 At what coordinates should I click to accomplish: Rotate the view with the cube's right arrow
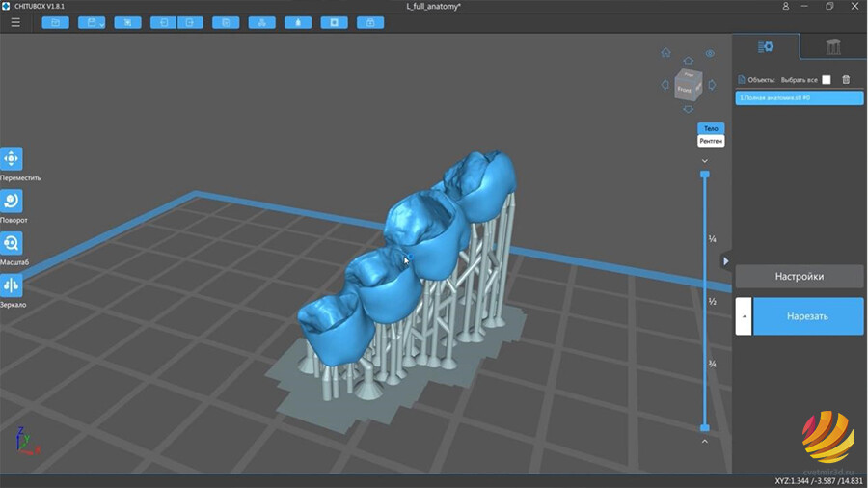tap(712, 85)
